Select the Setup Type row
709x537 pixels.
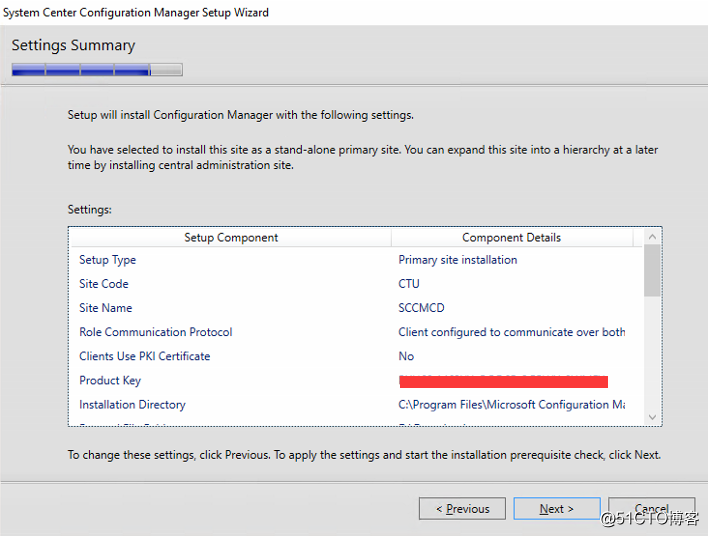356,260
